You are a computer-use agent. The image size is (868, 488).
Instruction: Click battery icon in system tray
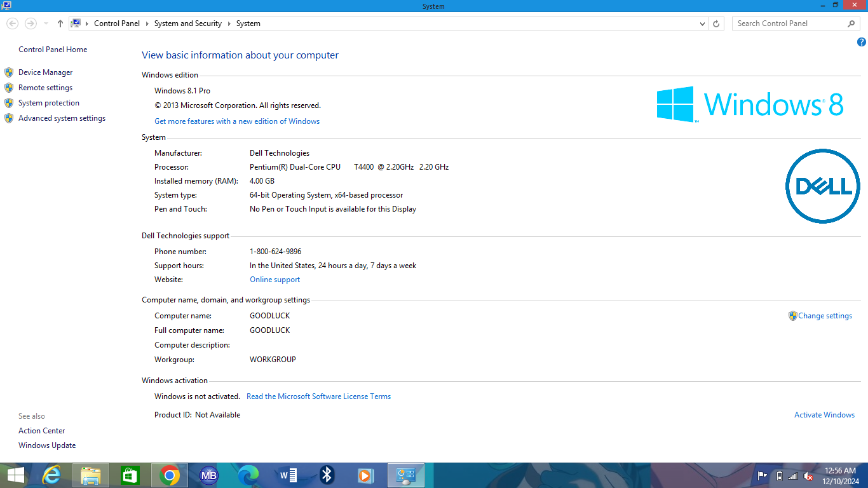780,476
